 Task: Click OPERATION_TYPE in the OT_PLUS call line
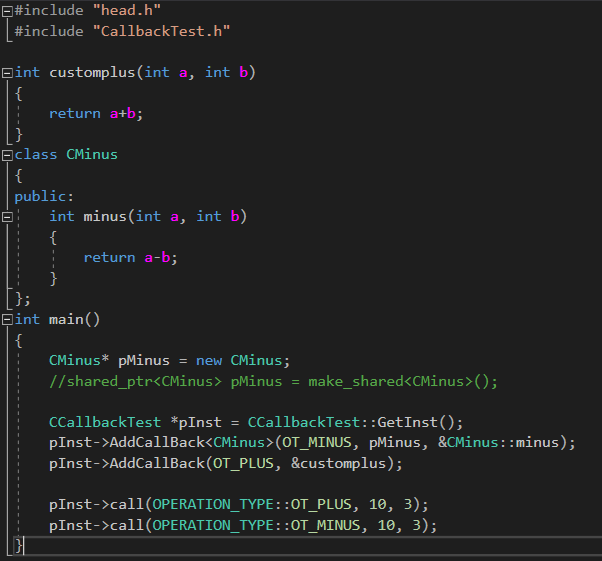tap(213, 504)
